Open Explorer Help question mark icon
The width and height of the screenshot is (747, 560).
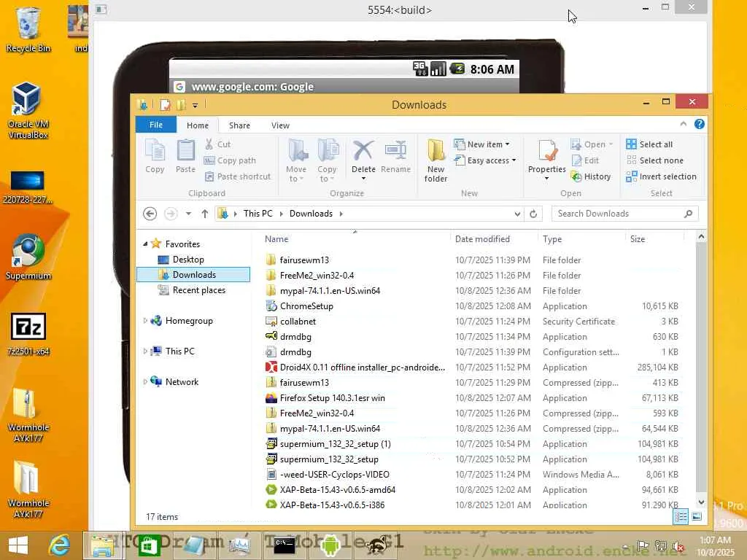pyautogui.click(x=699, y=124)
